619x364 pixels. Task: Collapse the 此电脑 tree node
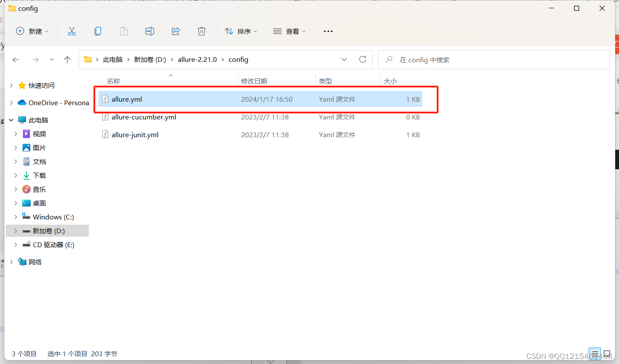tap(11, 120)
